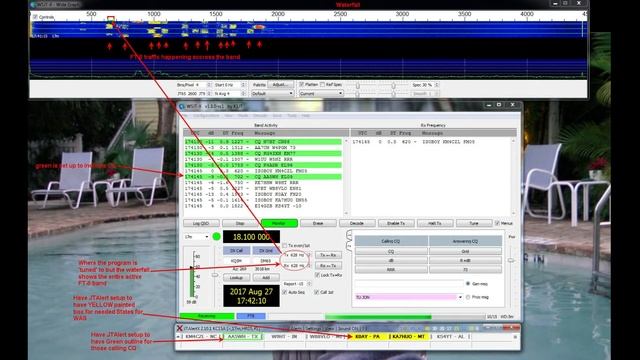The height and width of the screenshot is (360, 640).
Task: Select the Gen msg radio button
Action: tap(468, 284)
